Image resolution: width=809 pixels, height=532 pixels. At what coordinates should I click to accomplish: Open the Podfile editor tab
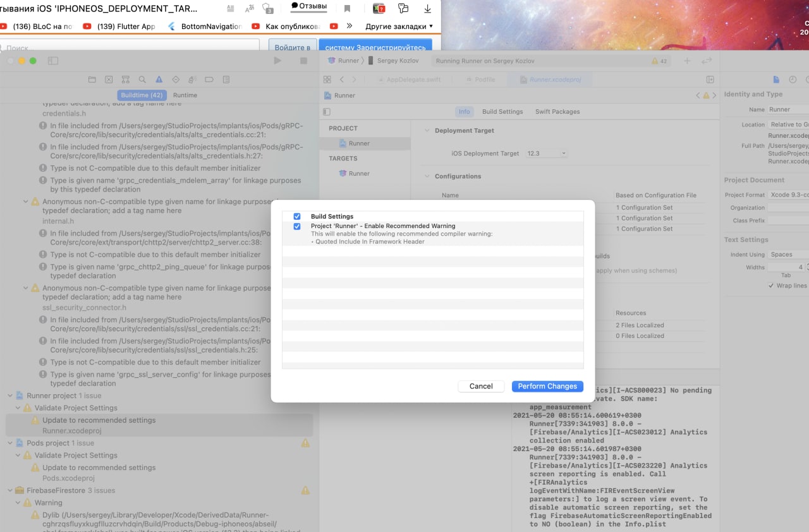(479, 80)
